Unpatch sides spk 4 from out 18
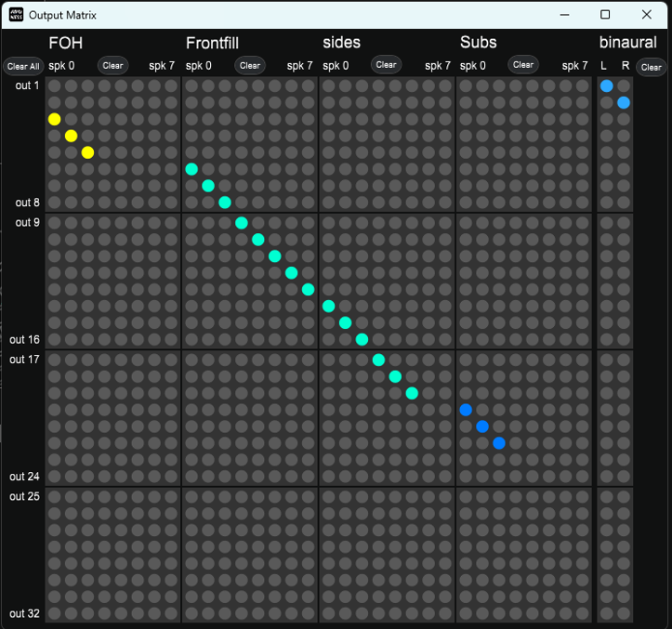Screen dimensions: 672x629 coord(395,376)
